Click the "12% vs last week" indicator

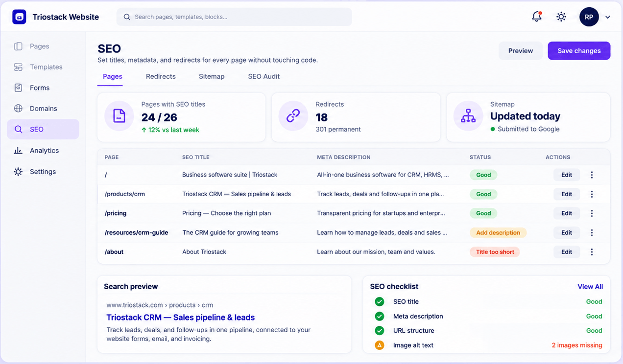point(170,130)
